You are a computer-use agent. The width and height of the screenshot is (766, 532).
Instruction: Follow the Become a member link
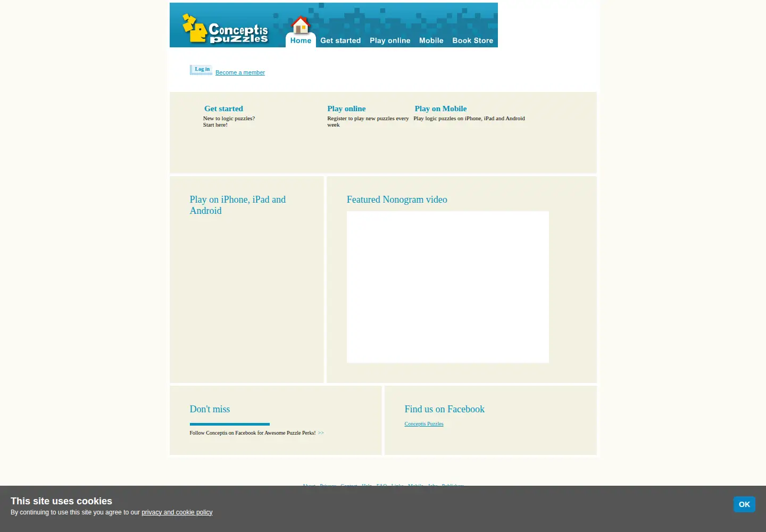[240, 72]
